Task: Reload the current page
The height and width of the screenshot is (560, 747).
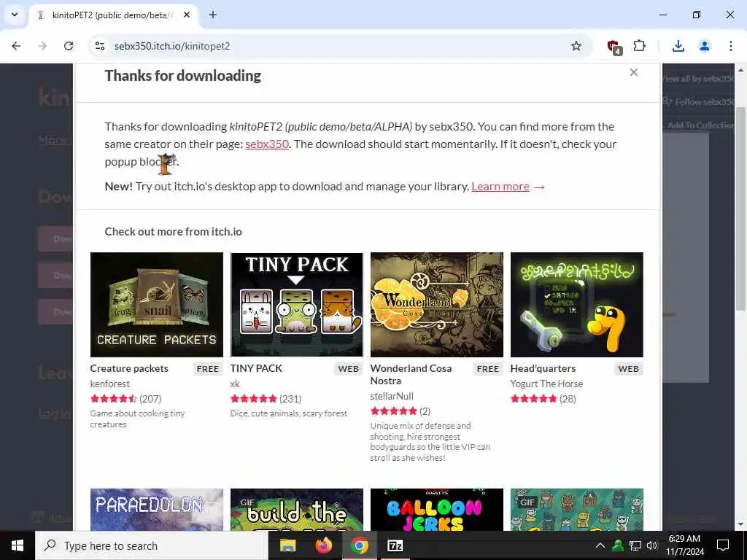Action: point(69,46)
